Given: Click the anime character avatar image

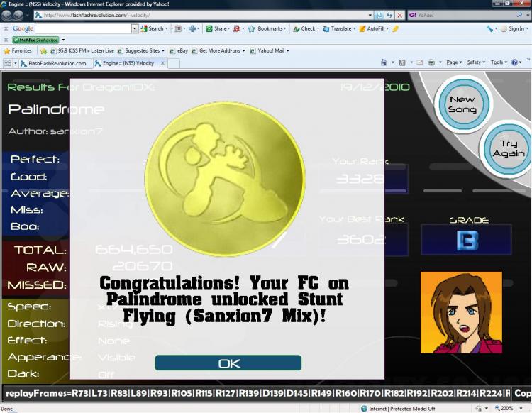Looking at the screenshot, I should pyautogui.click(x=461, y=312).
